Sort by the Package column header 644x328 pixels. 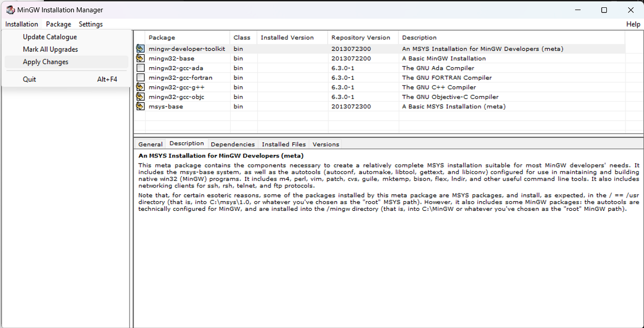[x=188, y=37]
